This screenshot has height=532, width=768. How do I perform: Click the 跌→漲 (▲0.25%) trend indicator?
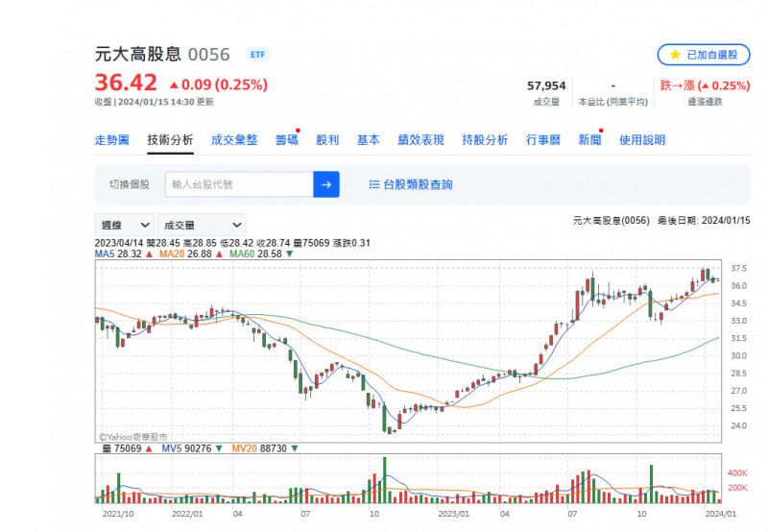click(x=705, y=85)
